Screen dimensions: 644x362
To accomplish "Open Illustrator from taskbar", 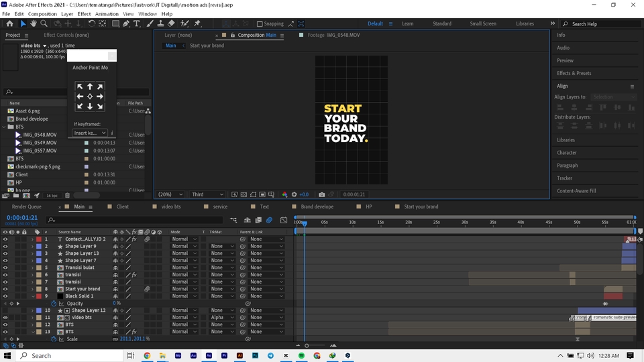I will click(x=240, y=355).
